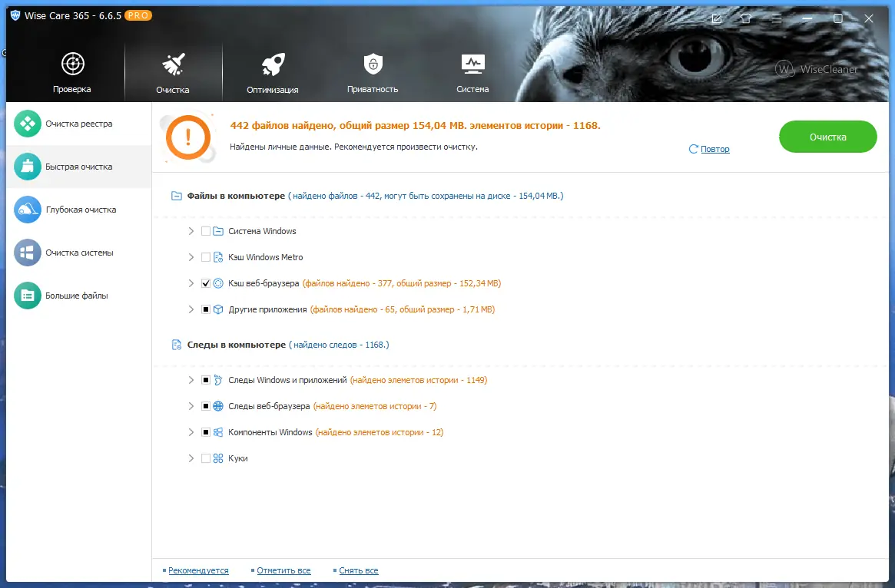Click the orange exclamation warning icon
The width and height of the screenshot is (895, 588).
[188, 137]
